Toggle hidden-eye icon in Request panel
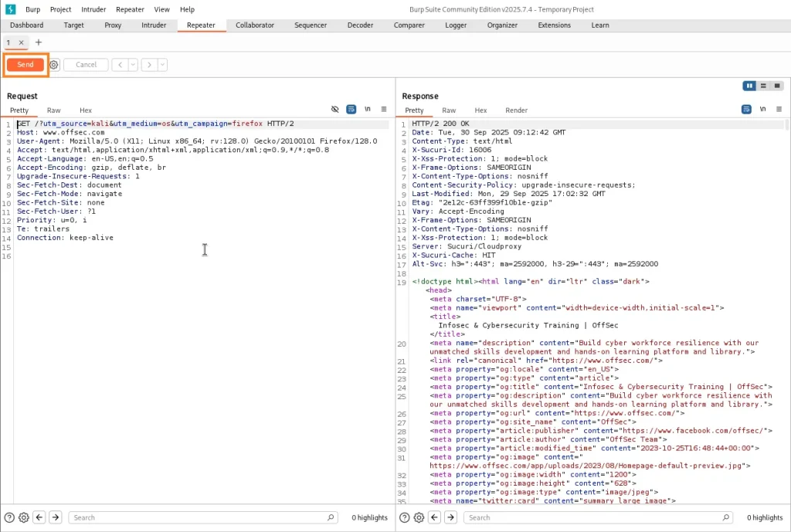The height and width of the screenshot is (532, 791). (x=335, y=110)
